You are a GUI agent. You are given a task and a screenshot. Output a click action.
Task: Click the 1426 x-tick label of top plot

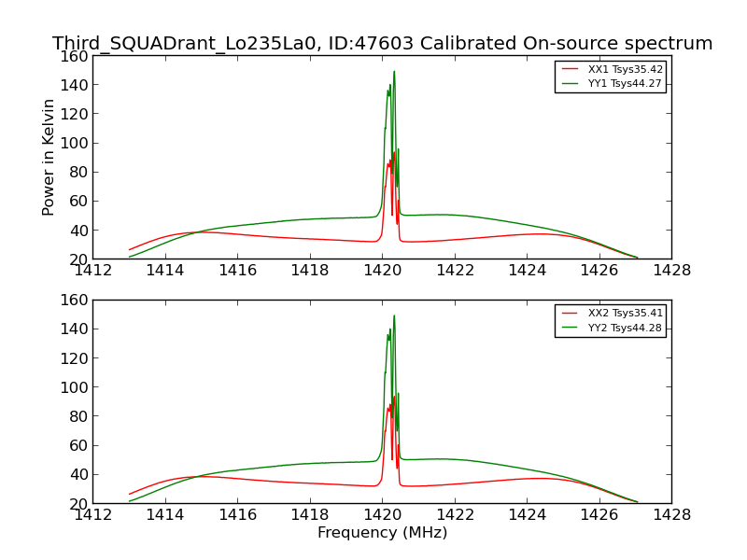599,271
